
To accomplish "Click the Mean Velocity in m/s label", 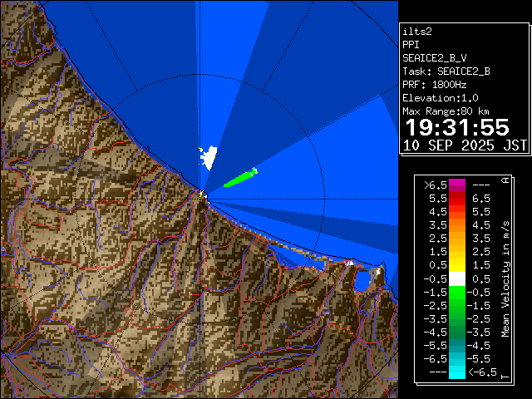I will pyautogui.click(x=505, y=278).
